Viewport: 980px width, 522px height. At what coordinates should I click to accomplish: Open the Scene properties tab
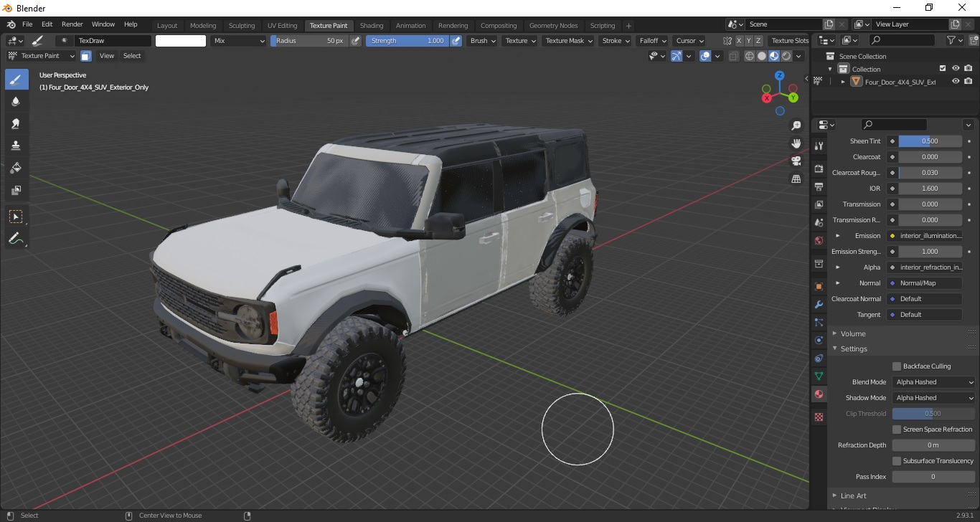[819, 222]
